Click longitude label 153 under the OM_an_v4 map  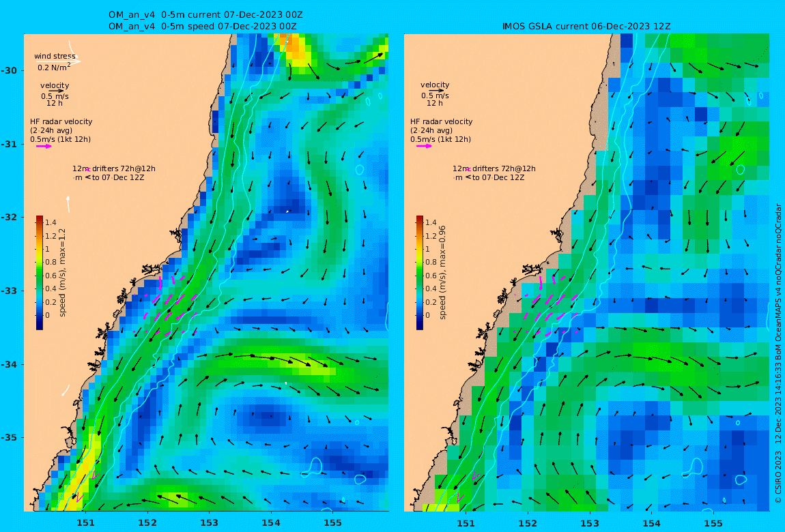click(x=210, y=523)
